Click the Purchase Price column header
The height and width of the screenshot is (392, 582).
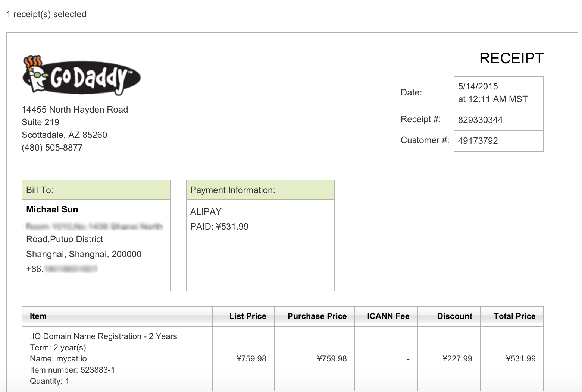317,316
